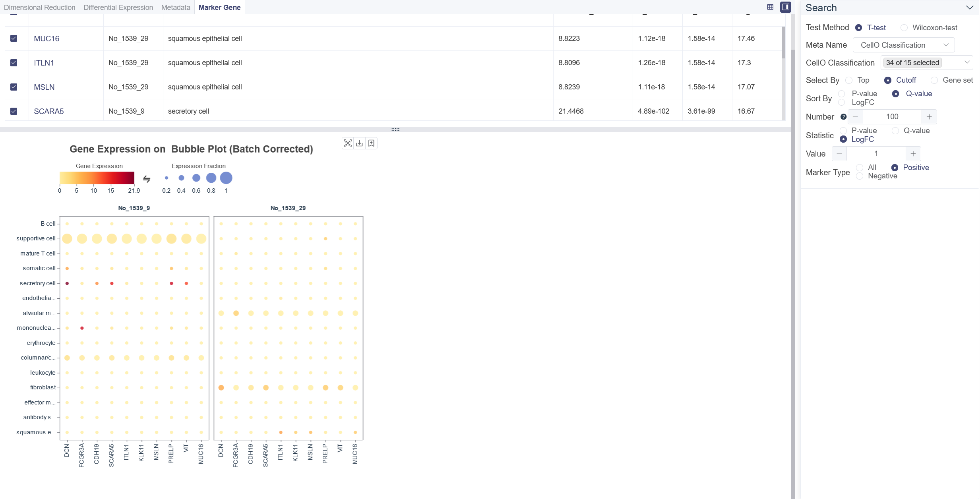The image size is (980, 499).
Task: Click the marker table vertical scrollbar
Action: point(784,42)
